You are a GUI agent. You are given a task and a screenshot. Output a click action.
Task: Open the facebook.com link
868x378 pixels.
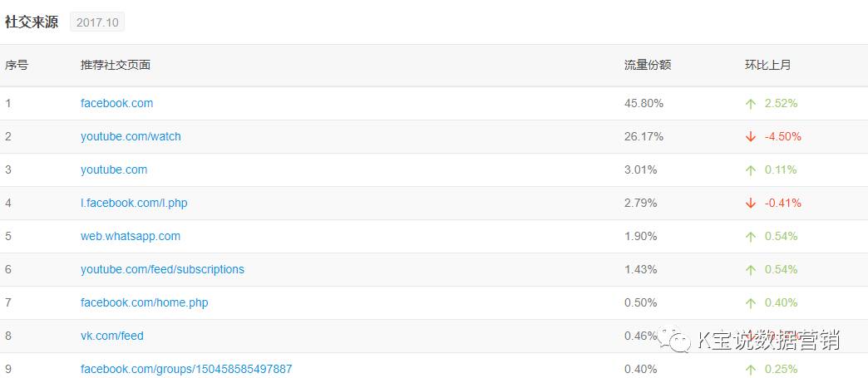[116, 103]
